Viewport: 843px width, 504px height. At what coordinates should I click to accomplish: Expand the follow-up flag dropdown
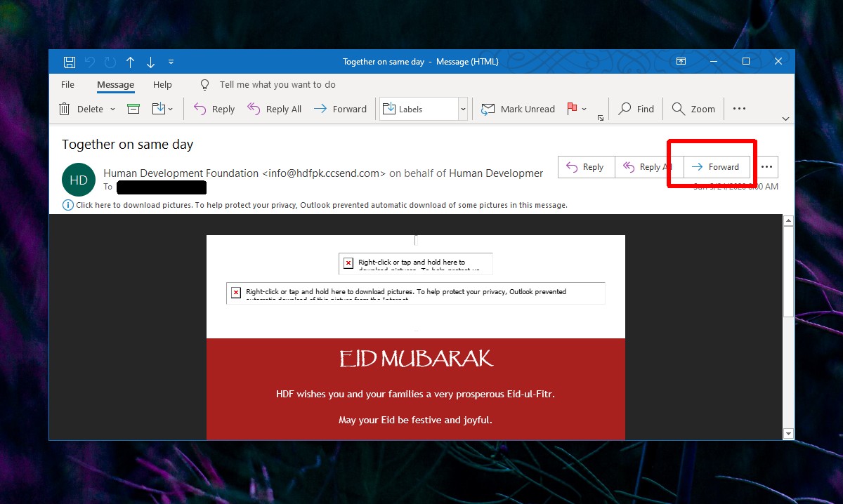[x=583, y=108]
